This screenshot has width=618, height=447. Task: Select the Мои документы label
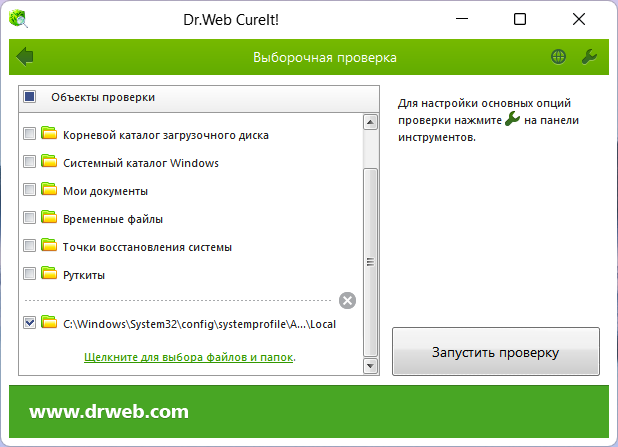click(x=105, y=191)
